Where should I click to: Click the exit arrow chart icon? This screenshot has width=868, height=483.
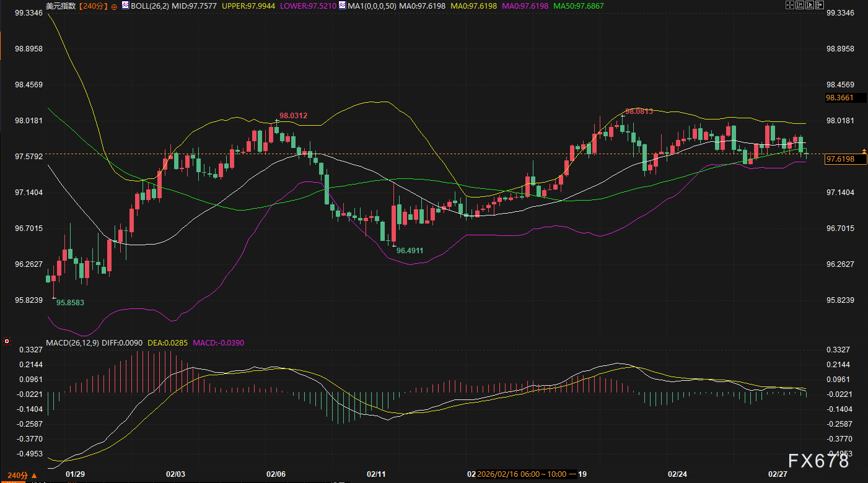[x=819, y=6]
